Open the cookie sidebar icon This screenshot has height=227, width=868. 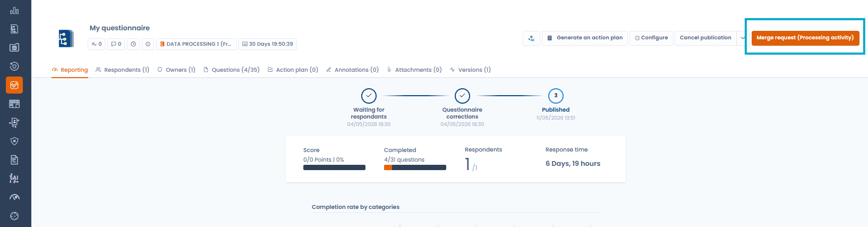[14, 216]
